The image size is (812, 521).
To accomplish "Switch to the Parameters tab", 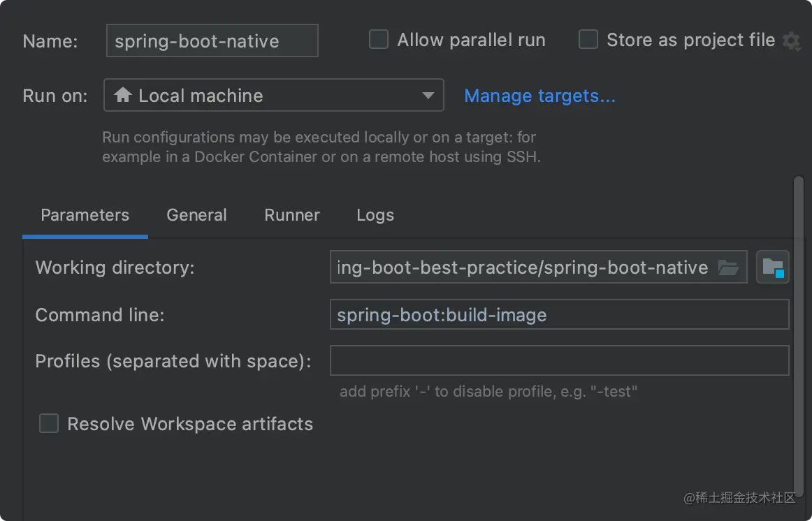I will coord(85,215).
